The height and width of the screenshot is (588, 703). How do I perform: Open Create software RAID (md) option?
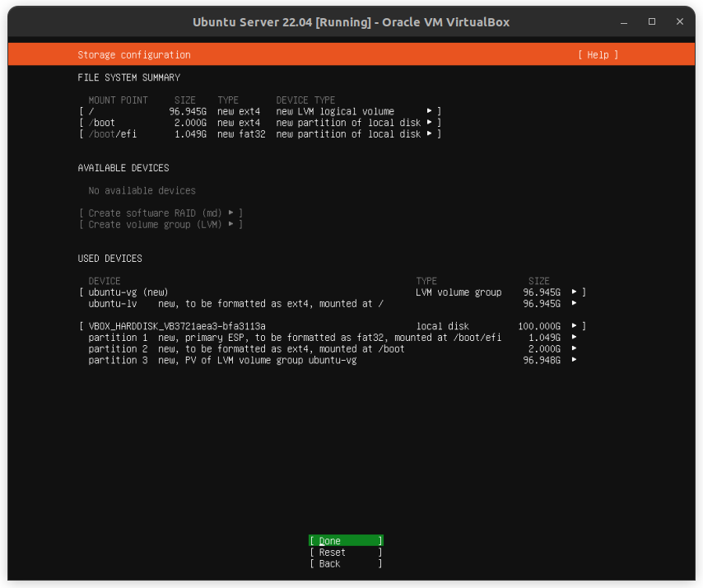tap(161, 212)
